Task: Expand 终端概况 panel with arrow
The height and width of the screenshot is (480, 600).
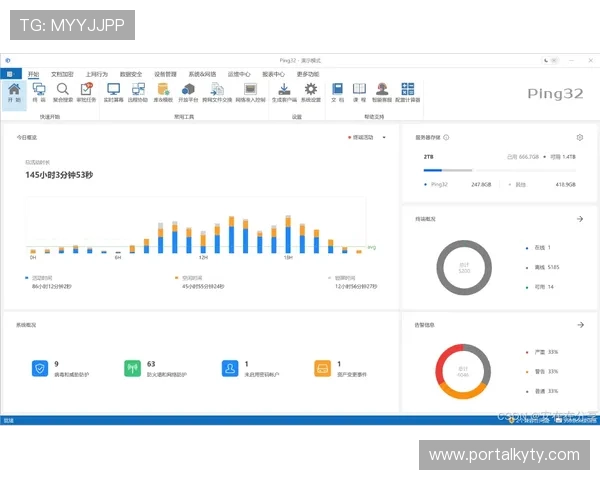Action: coord(580,219)
